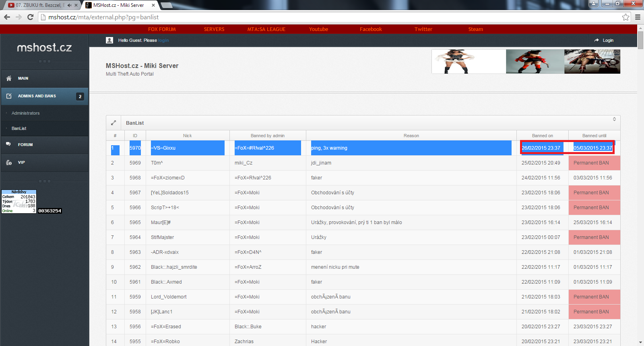Bookmark this page with the star icon
Screen dimensions: 644x346
(x=625, y=17)
